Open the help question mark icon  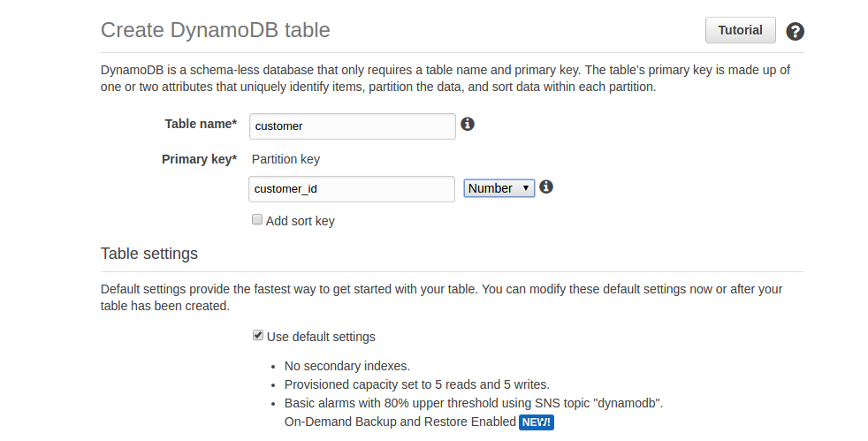coord(796,32)
